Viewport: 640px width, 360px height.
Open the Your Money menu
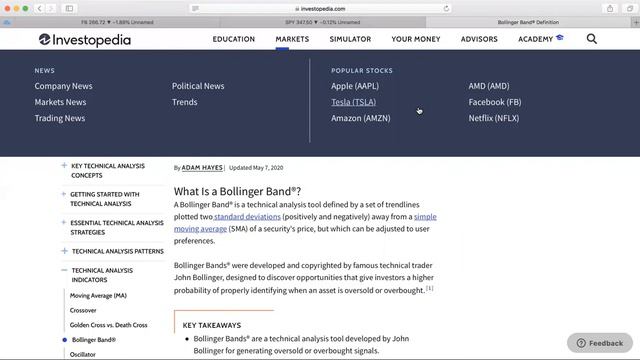tap(416, 39)
